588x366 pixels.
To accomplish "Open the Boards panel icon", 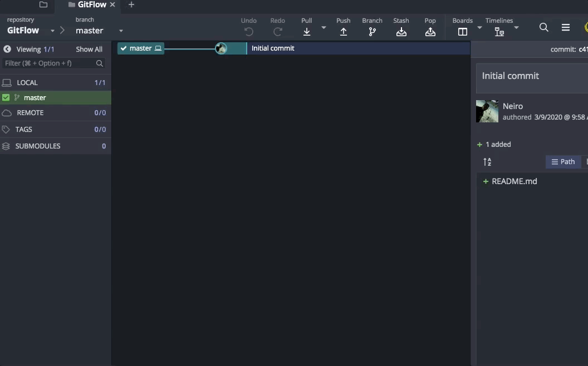I will point(462,32).
